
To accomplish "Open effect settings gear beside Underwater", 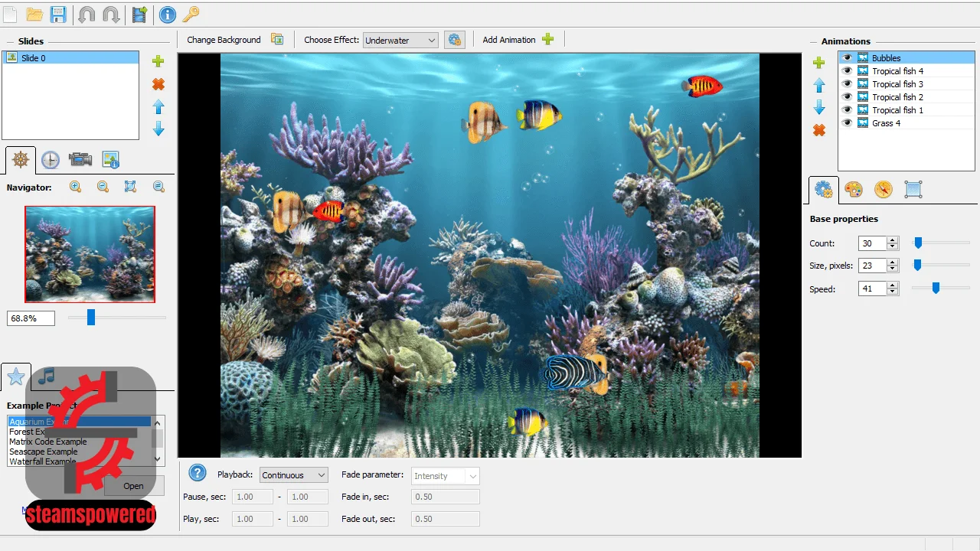I will click(455, 40).
